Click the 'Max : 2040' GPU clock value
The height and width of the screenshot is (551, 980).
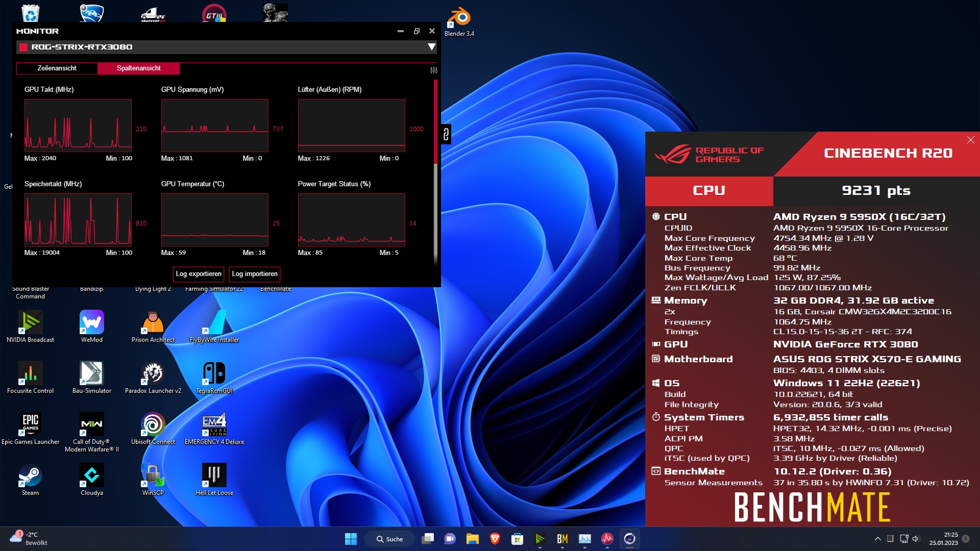pos(40,158)
